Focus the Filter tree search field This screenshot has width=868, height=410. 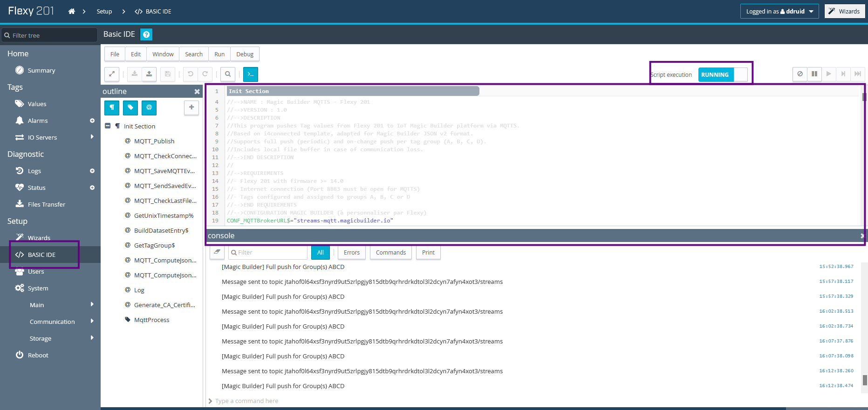pos(49,35)
